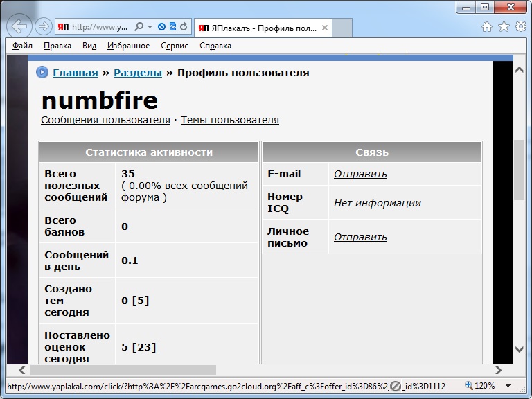Click the compatibility view icon in address bar

(x=172, y=26)
